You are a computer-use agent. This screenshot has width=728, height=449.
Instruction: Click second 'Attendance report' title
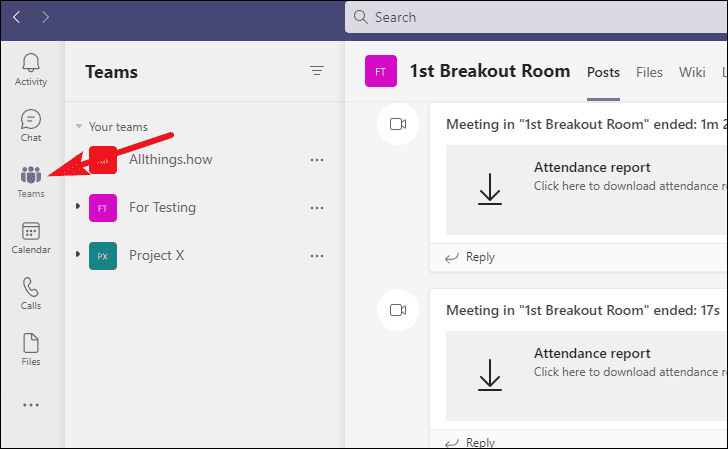tap(592, 353)
